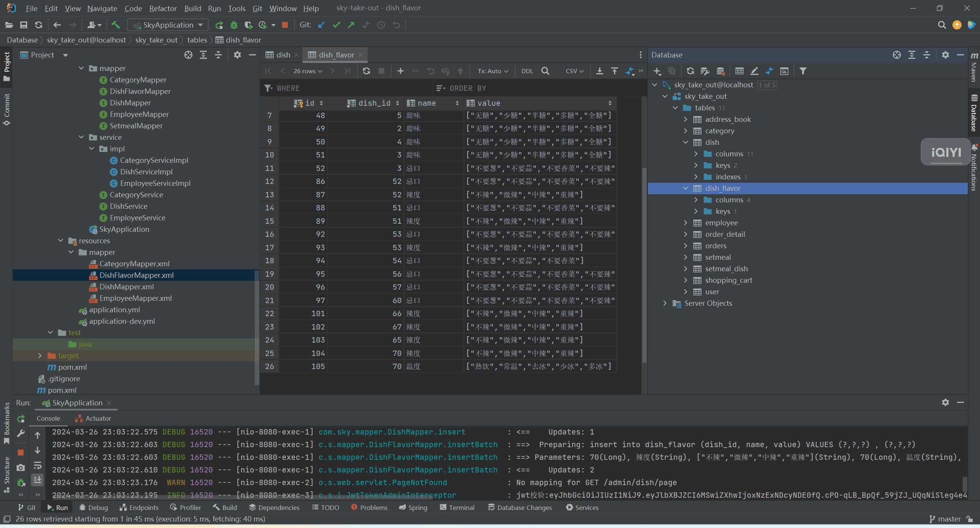
Task: Stop the running application with red square
Action: pyautogui.click(x=285, y=25)
